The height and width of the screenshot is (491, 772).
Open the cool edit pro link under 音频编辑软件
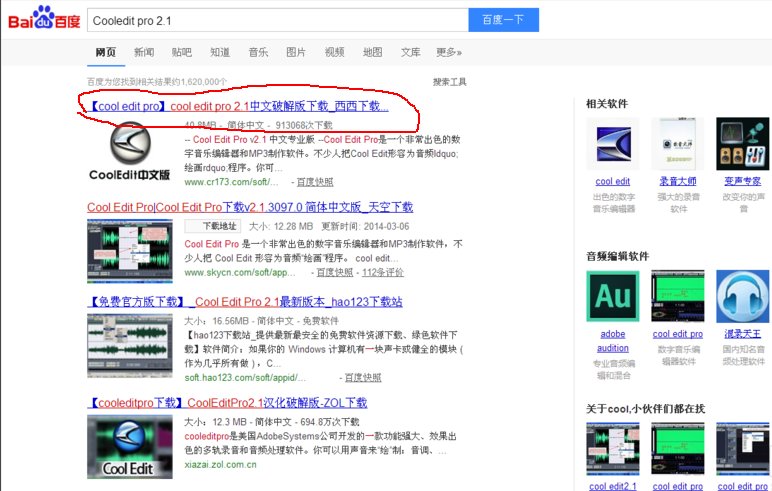[677, 334]
